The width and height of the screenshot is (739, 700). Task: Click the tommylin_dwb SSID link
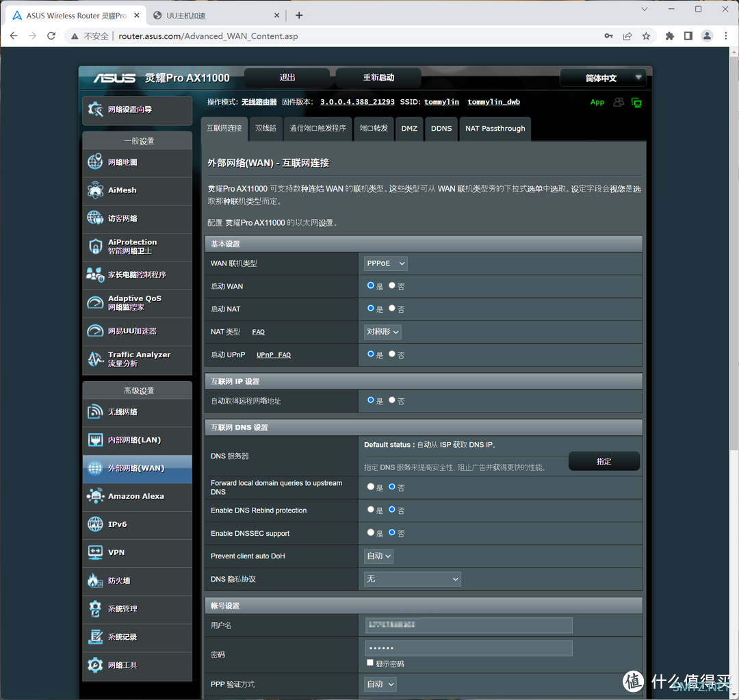click(x=493, y=102)
